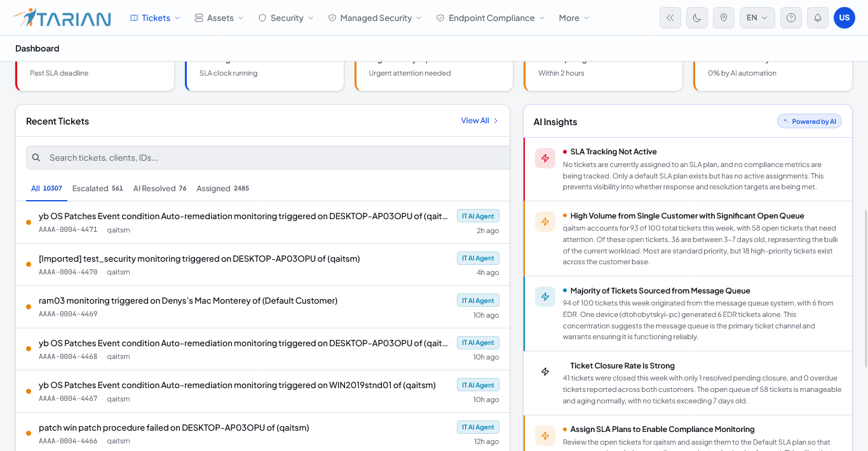Switch to the Escalated tab
This screenshot has width=868, height=451.
click(x=98, y=189)
